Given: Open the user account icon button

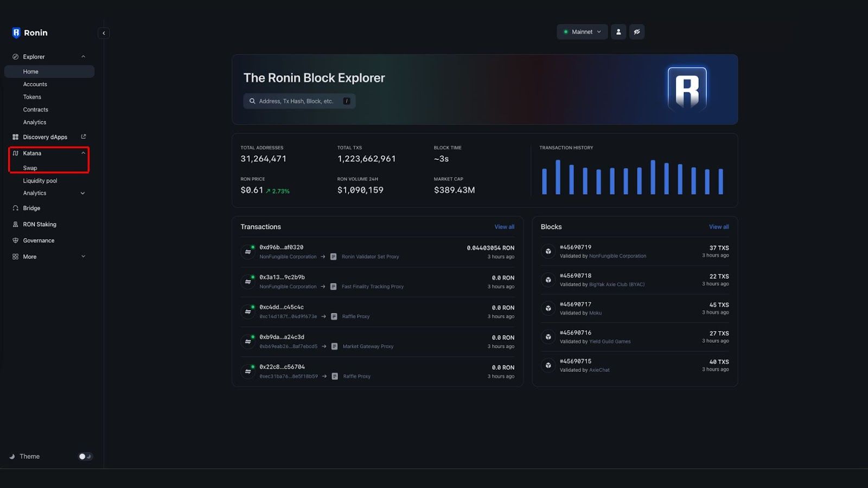Looking at the screenshot, I should click(618, 32).
